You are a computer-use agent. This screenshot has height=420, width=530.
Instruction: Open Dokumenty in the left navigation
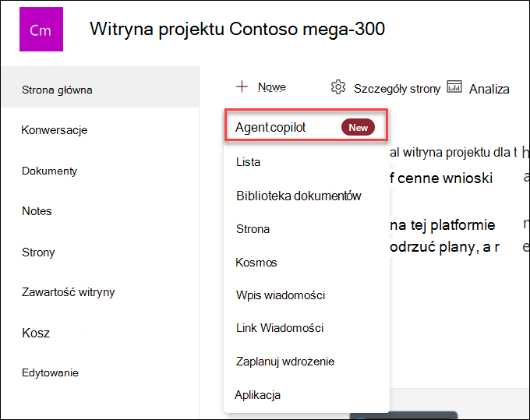(x=49, y=171)
